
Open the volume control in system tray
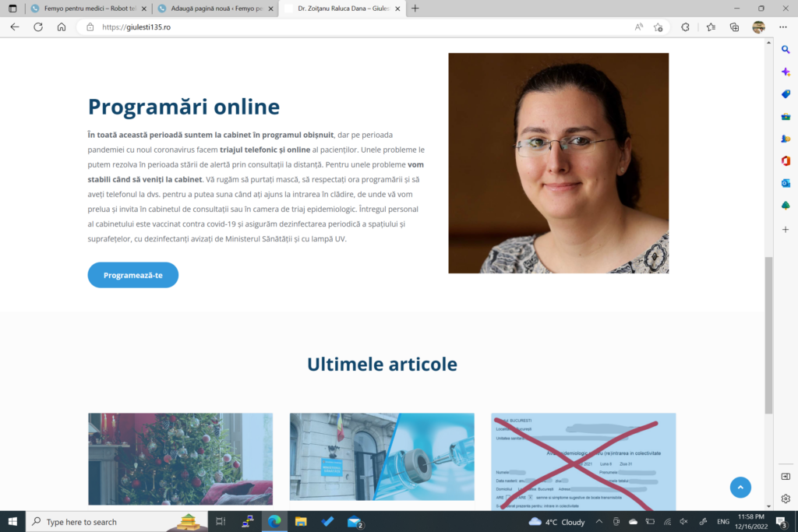click(x=683, y=521)
